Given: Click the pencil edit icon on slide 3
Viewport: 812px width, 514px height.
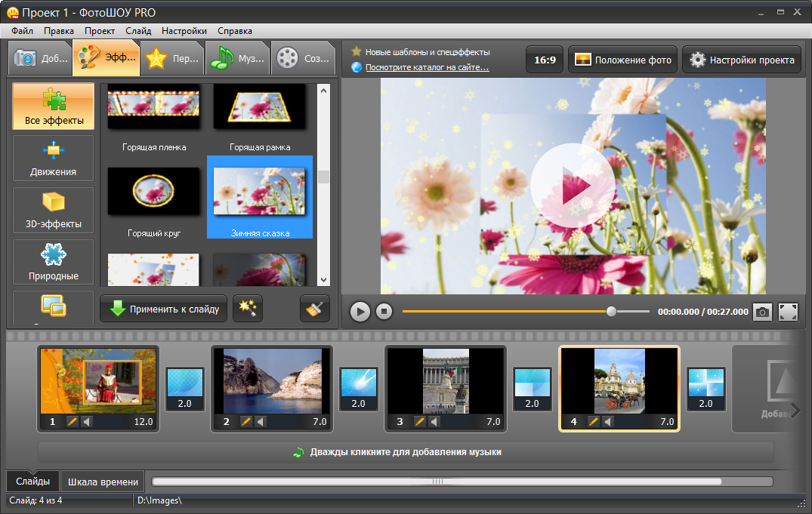Looking at the screenshot, I should (419, 422).
